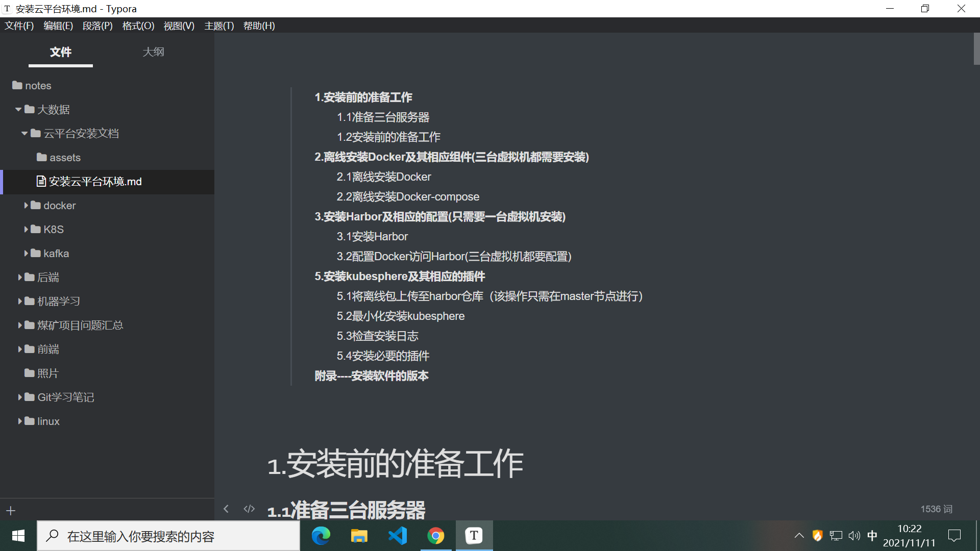Click the document's vertical scrollbar thumb
Image resolution: width=980 pixels, height=551 pixels.
pyautogui.click(x=976, y=49)
